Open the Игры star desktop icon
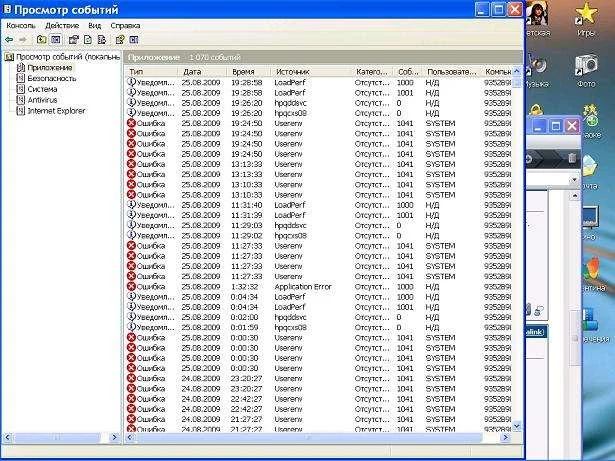 coord(586,19)
